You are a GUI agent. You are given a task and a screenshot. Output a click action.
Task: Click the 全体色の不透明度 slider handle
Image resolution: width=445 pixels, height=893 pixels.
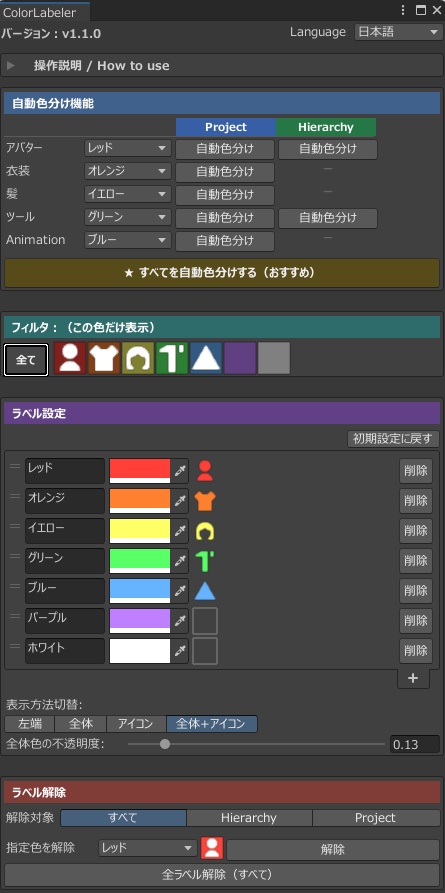pyautogui.click(x=165, y=744)
